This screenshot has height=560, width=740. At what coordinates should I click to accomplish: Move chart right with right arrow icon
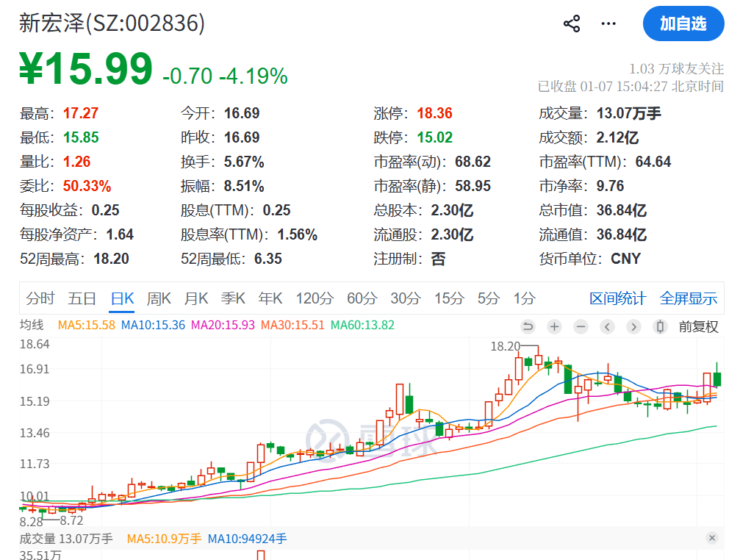634,326
